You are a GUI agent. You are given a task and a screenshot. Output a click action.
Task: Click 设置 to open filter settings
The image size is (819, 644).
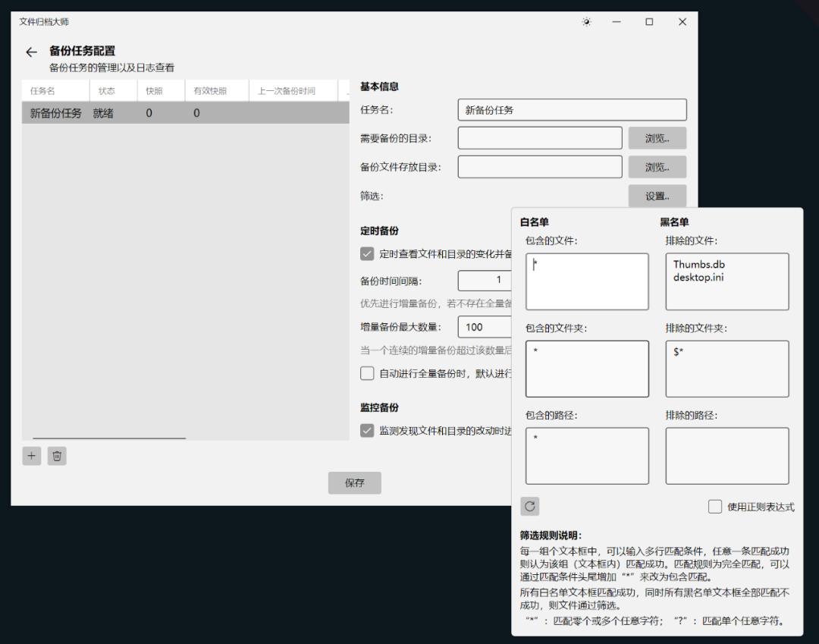657,195
